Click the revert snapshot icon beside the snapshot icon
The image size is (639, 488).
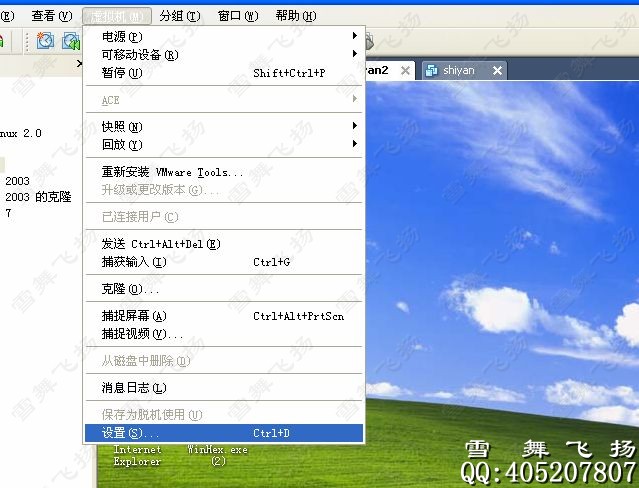pos(71,40)
